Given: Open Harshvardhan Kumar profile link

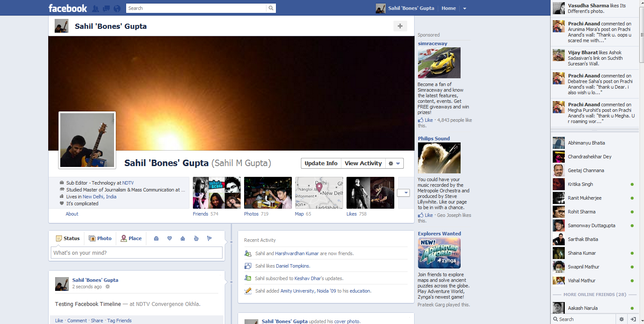Looking at the screenshot, I should (x=297, y=253).
